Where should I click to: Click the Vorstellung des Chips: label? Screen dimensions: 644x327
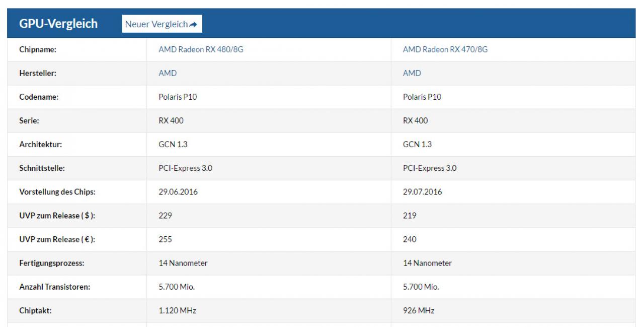57,192
